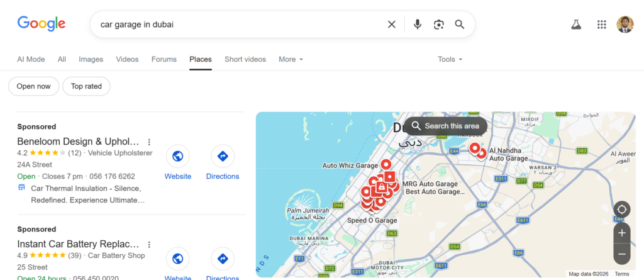Open the Tools dropdown

coord(450,59)
